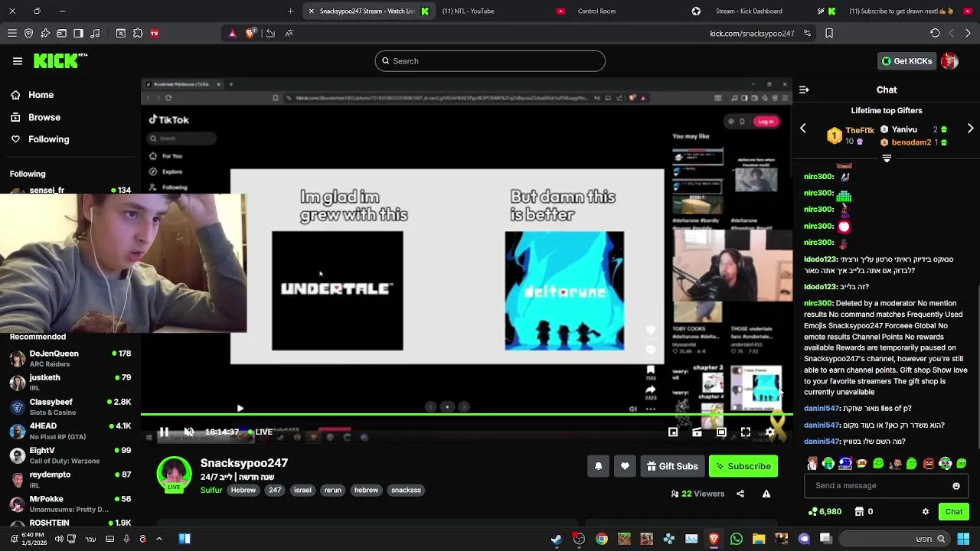Open WhatsApp from the taskbar

point(736,539)
